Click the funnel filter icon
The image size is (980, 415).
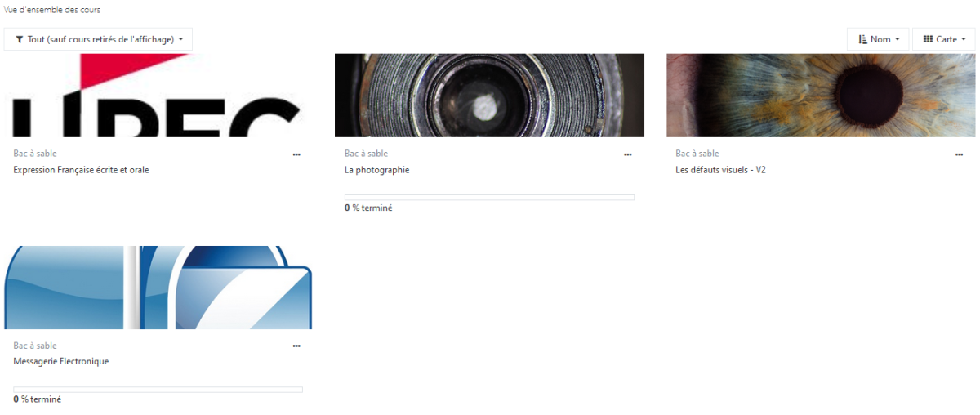point(20,39)
